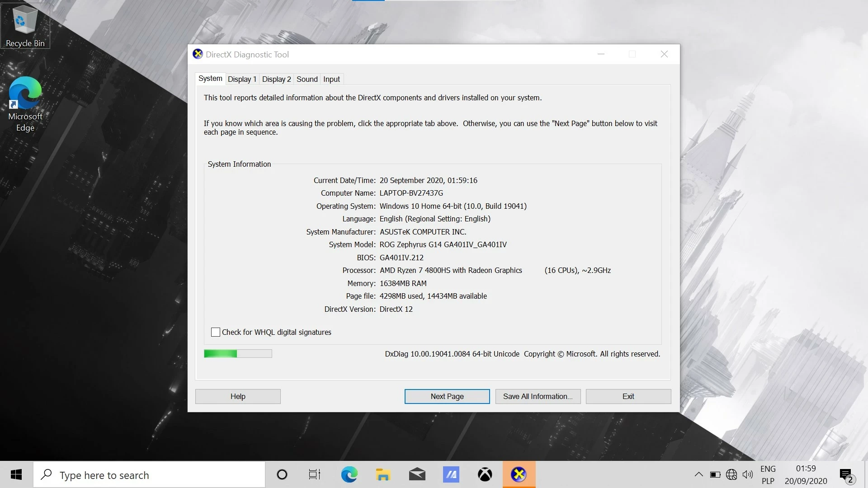Switch to the Display 1 tab

coord(242,79)
